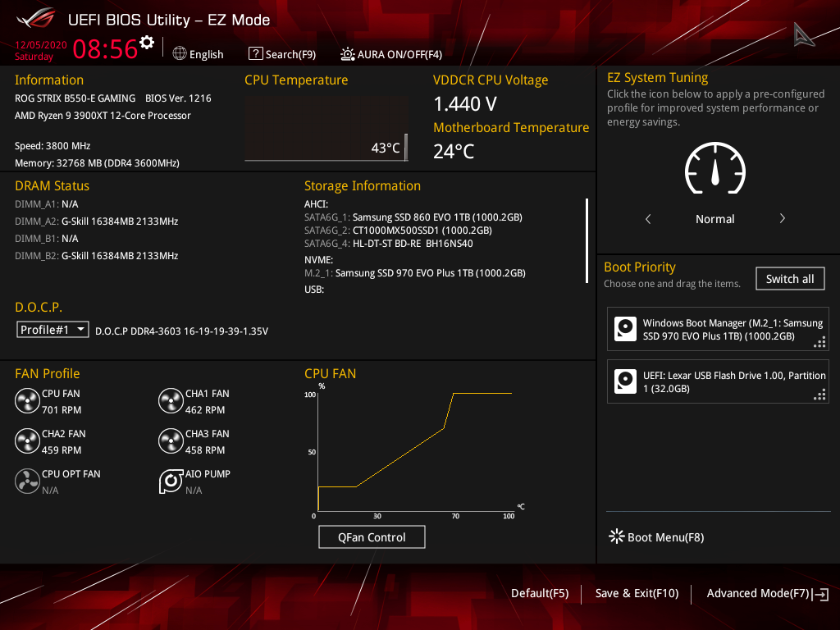Click 'Memory: 32768 MB' info line
The image size is (840, 630).
pos(97,163)
